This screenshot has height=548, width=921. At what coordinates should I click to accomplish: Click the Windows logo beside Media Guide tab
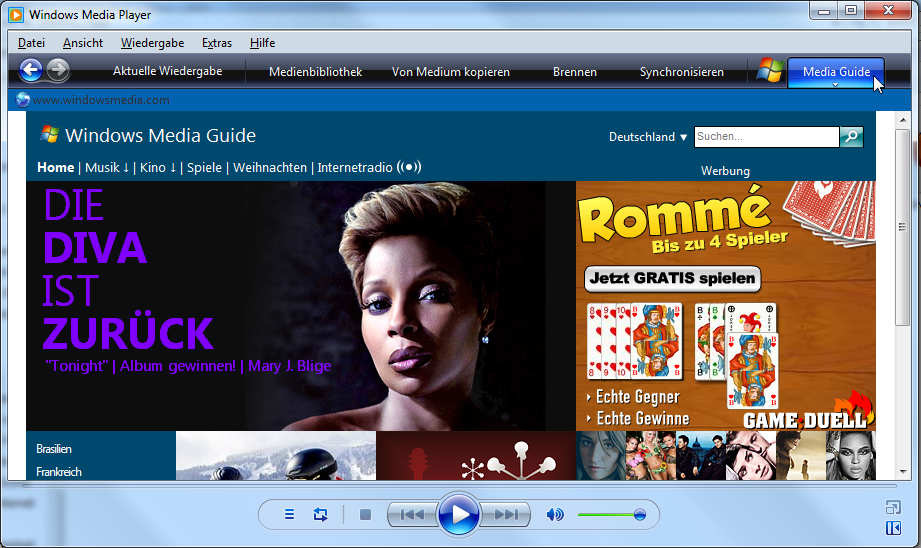[x=769, y=70]
